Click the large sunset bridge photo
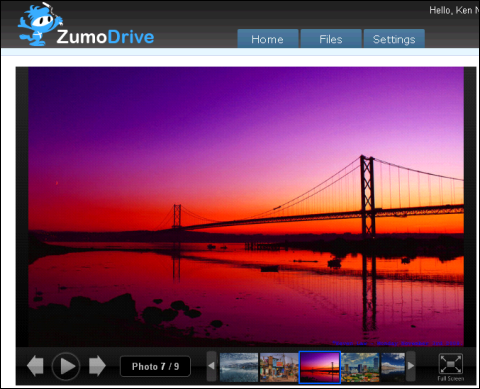The image size is (480, 389). pos(246,207)
